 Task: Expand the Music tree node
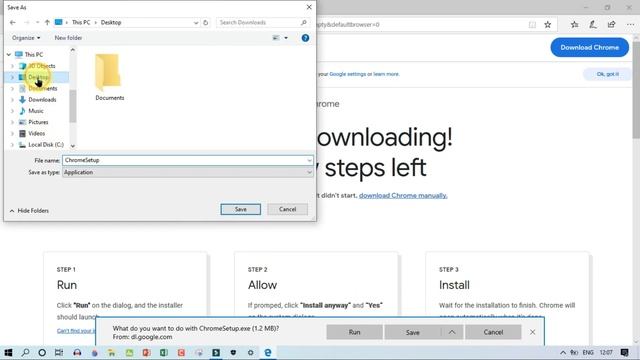[12, 111]
